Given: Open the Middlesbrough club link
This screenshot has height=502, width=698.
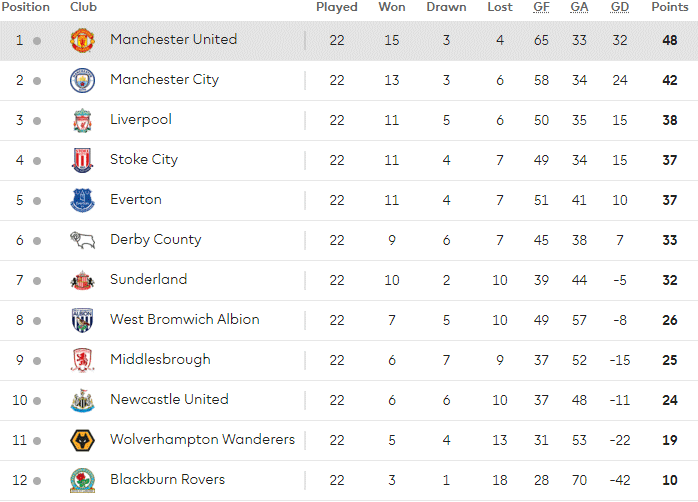Looking at the screenshot, I should point(160,360).
